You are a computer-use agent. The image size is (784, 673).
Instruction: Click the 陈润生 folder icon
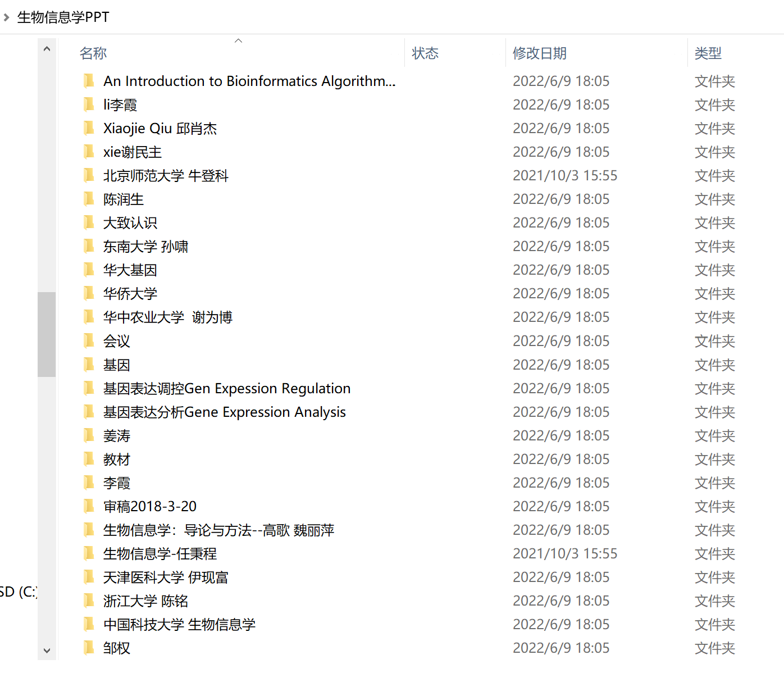click(x=89, y=199)
